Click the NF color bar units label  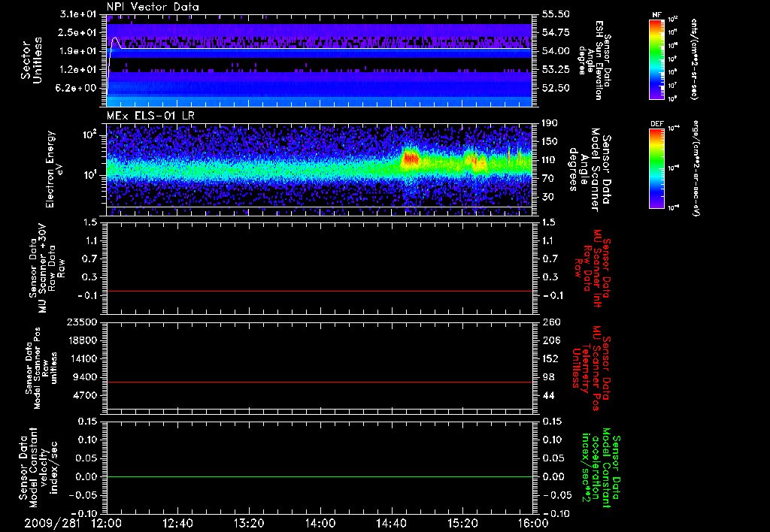click(694, 59)
